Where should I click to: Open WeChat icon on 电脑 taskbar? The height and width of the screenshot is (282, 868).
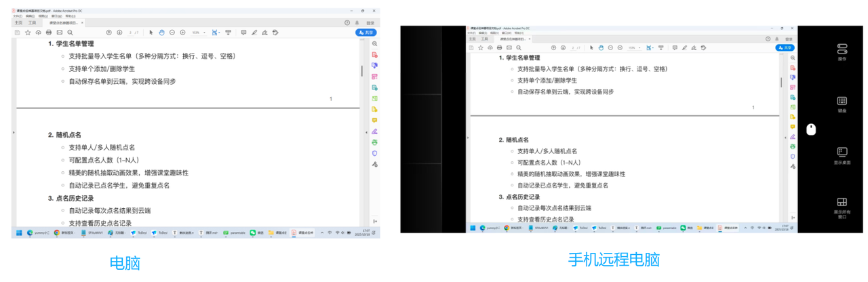pos(252,233)
